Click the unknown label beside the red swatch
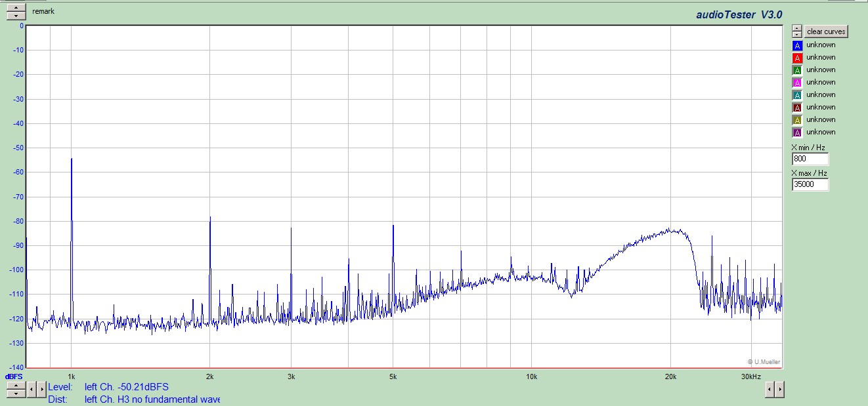This screenshot has width=868, height=406. [x=821, y=58]
